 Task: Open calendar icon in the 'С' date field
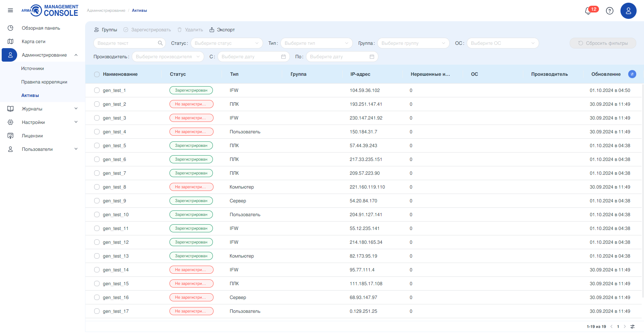coord(283,57)
